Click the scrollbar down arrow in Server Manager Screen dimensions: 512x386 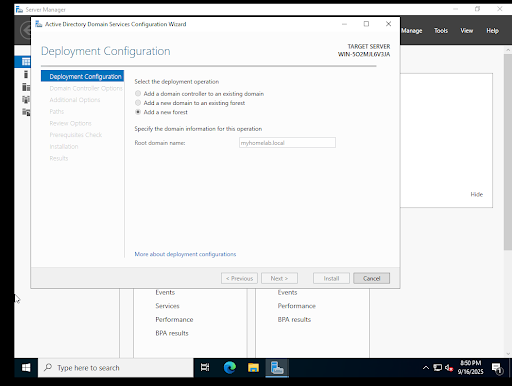[508, 354]
